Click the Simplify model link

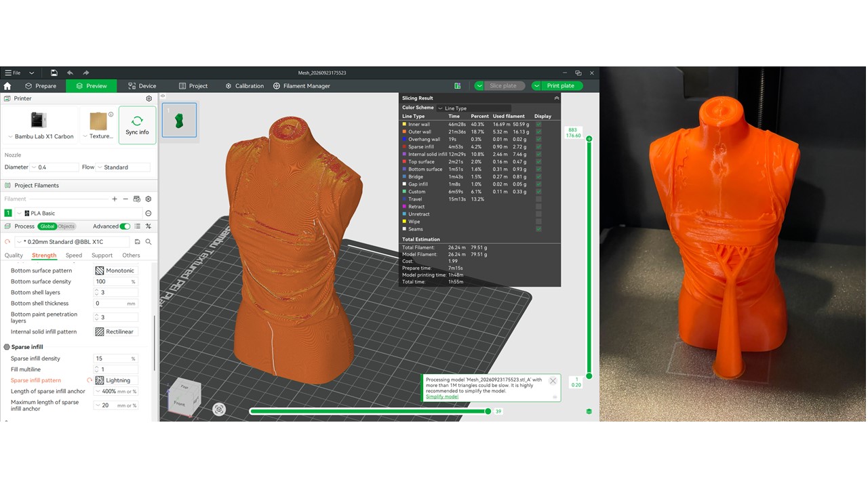click(442, 396)
